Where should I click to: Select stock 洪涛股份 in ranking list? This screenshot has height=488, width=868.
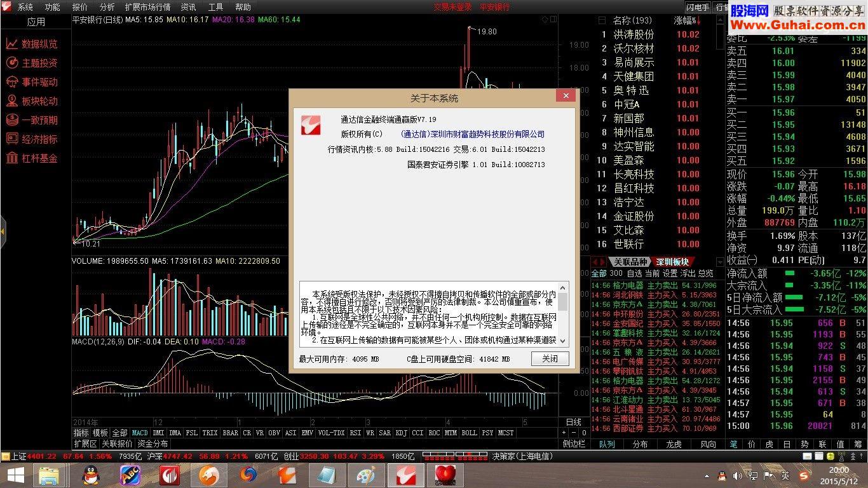633,34
